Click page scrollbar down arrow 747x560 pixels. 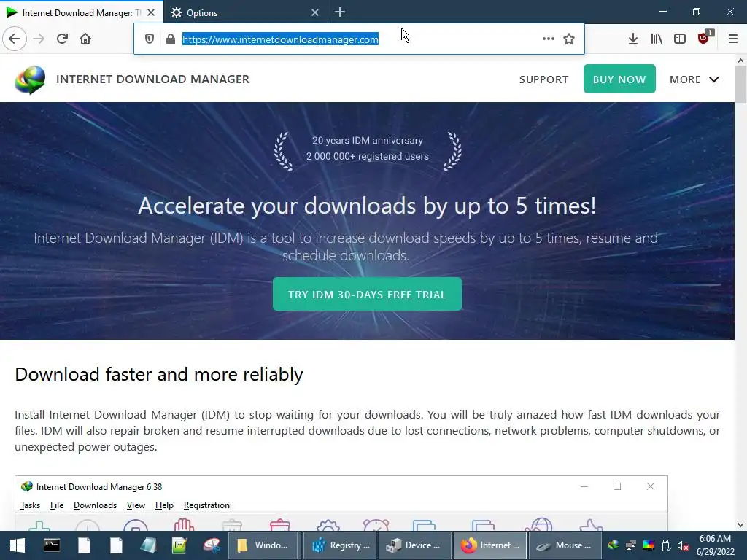tap(741, 525)
